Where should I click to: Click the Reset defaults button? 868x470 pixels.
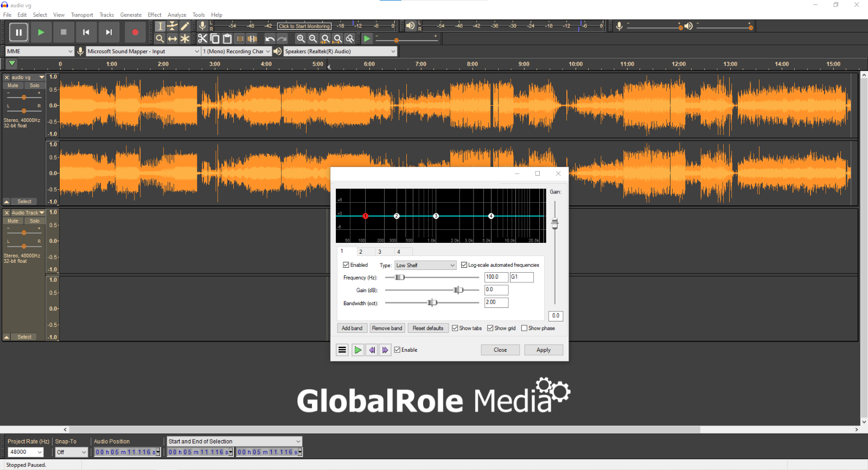point(428,328)
